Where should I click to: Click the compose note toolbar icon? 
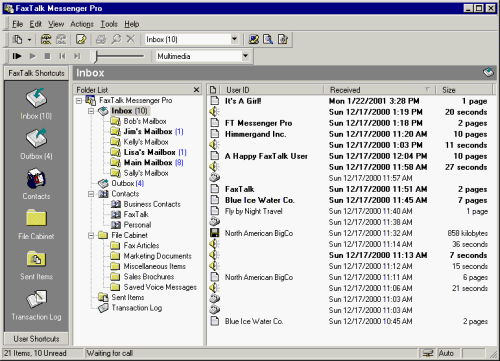(81, 39)
